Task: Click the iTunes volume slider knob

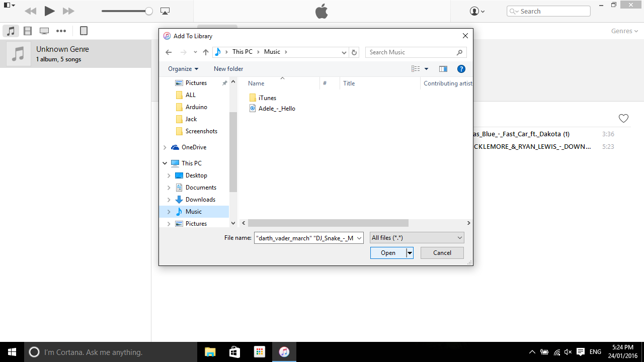Action: (148, 11)
